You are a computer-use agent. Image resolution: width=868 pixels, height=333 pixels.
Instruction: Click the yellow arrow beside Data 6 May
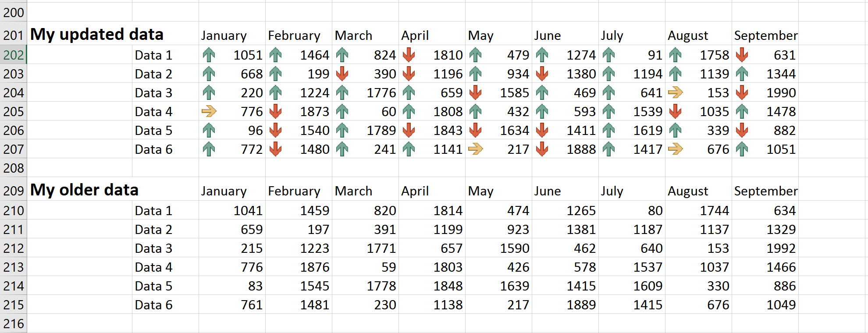pos(477,149)
